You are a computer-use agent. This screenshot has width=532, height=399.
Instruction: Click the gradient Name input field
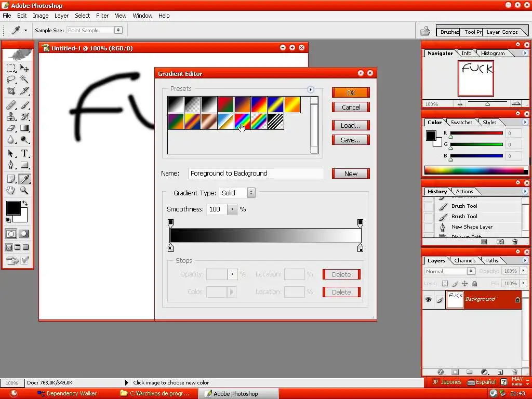pyautogui.click(x=256, y=174)
